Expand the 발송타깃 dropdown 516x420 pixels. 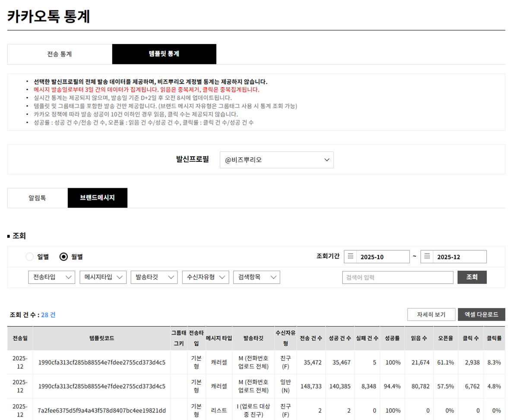point(154,277)
